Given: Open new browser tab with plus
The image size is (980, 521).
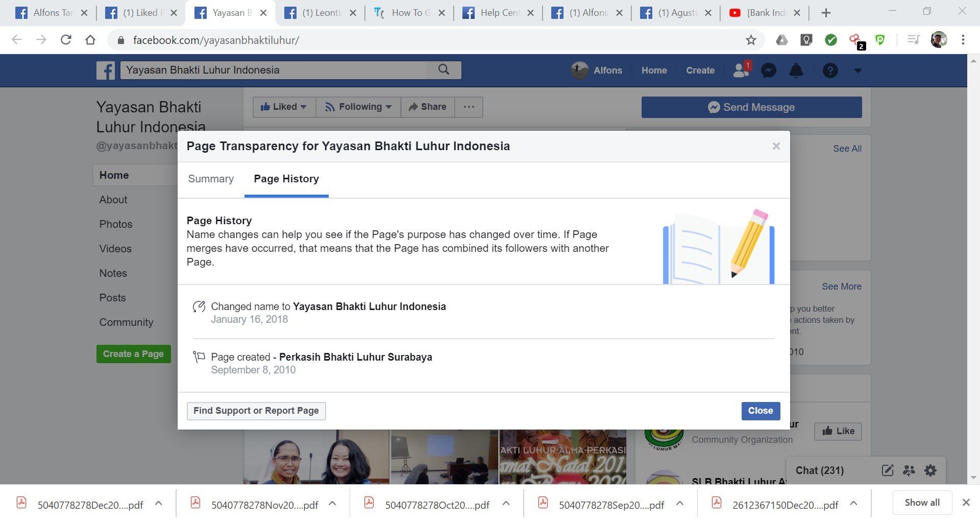Looking at the screenshot, I should (x=826, y=13).
